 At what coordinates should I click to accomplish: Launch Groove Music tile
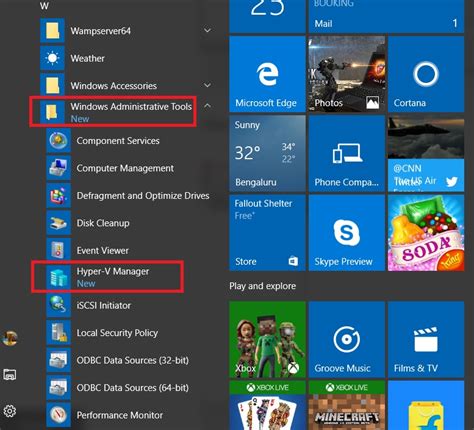point(347,339)
